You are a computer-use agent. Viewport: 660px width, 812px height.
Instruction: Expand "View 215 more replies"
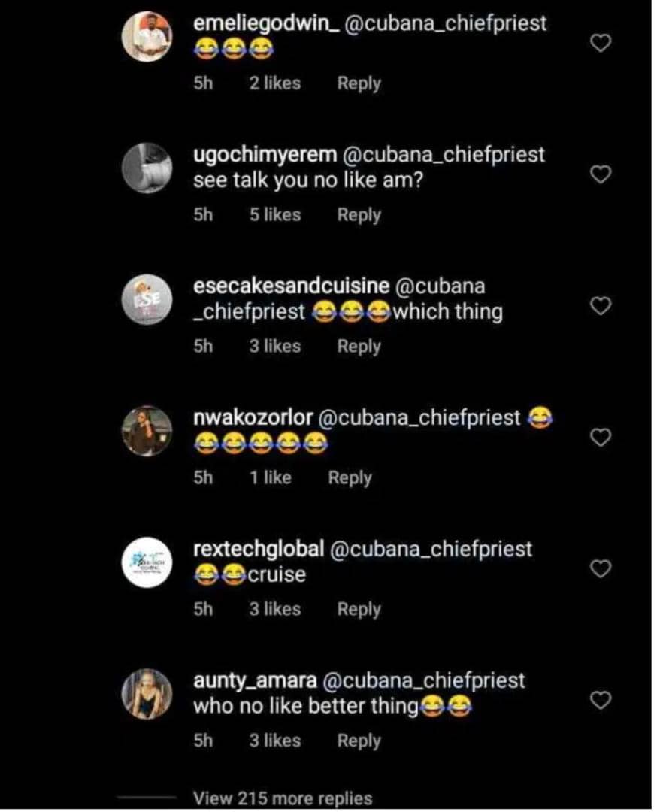point(282,798)
